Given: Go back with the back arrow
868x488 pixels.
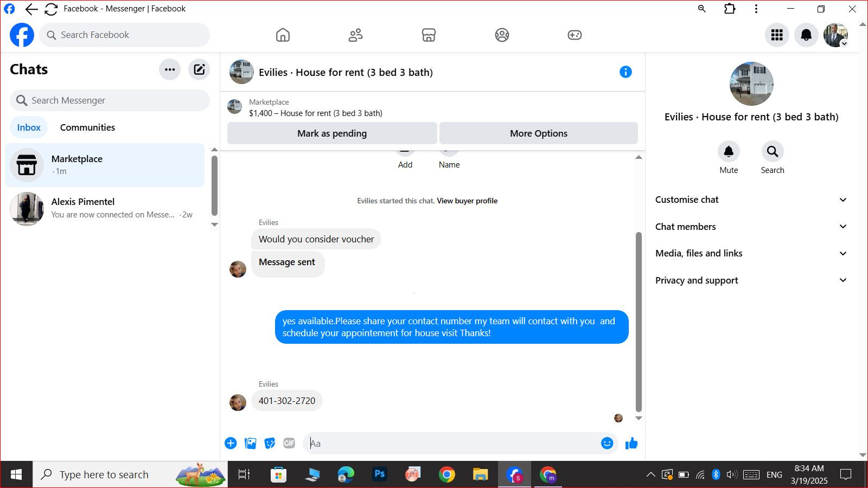Looking at the screenshot, I should tap(31, 9).
